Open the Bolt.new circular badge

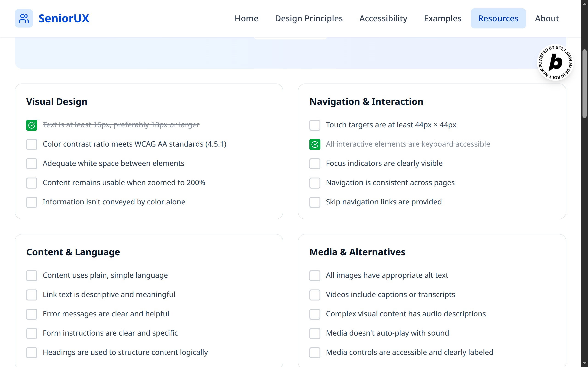(x=555, y=63)
